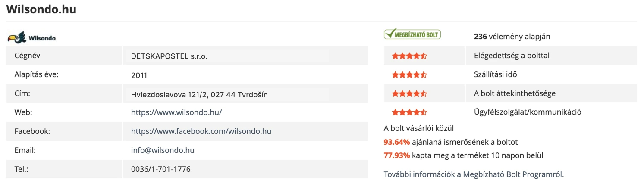Click the Szállítási idő star rating
The width and height of the screenshot is (644, 186).
(x=409, y=74)
